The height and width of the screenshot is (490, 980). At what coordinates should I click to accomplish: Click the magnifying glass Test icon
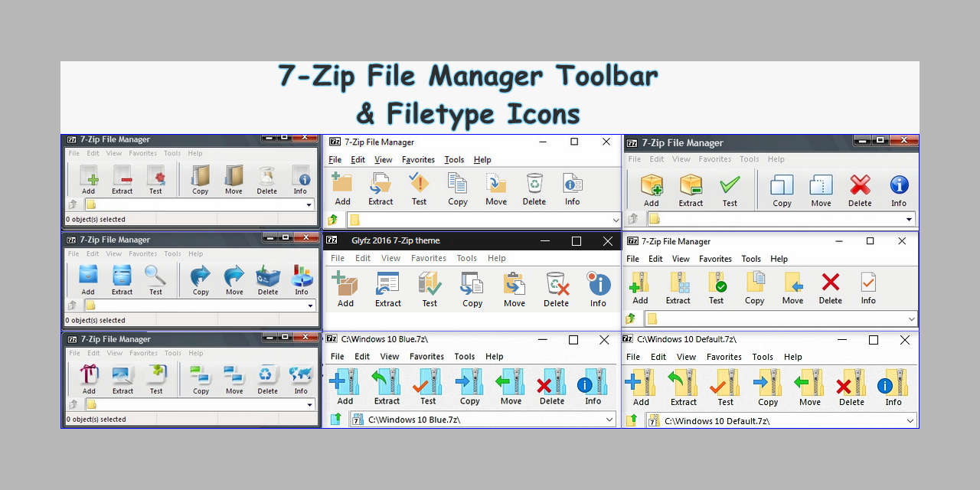coord(155,276)
